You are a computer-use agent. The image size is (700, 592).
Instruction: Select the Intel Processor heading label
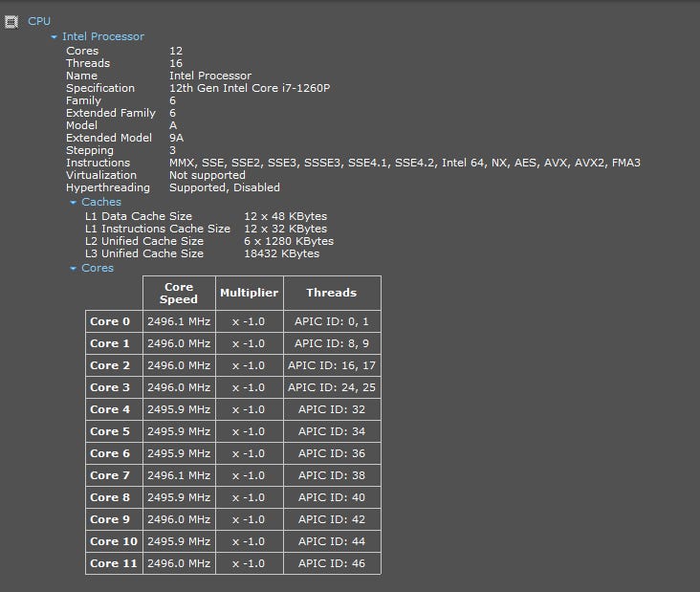click(x=103, y=36)
